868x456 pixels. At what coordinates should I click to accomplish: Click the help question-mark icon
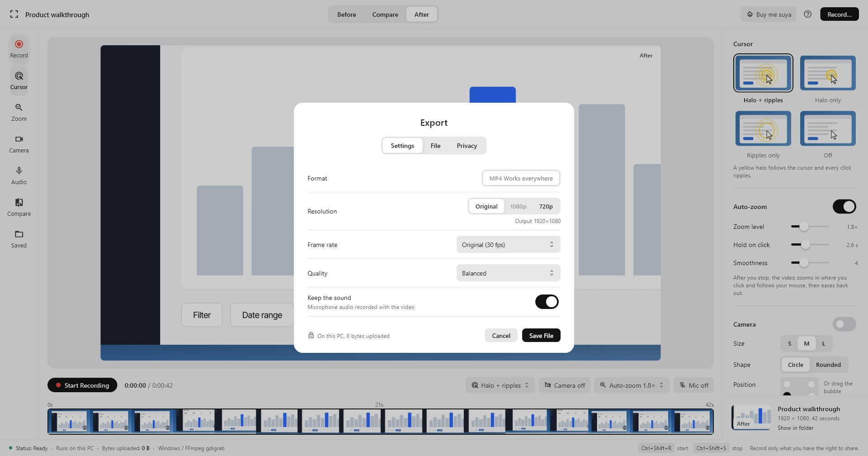[808, 14]
